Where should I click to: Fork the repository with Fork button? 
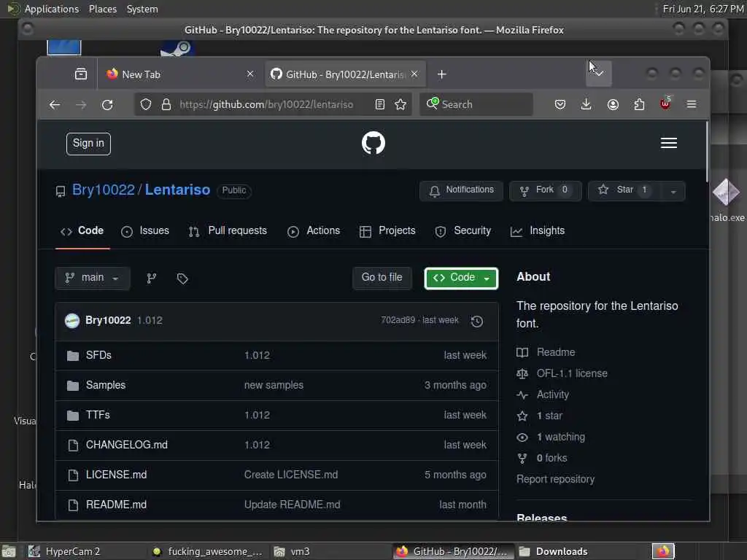point(546,190)
